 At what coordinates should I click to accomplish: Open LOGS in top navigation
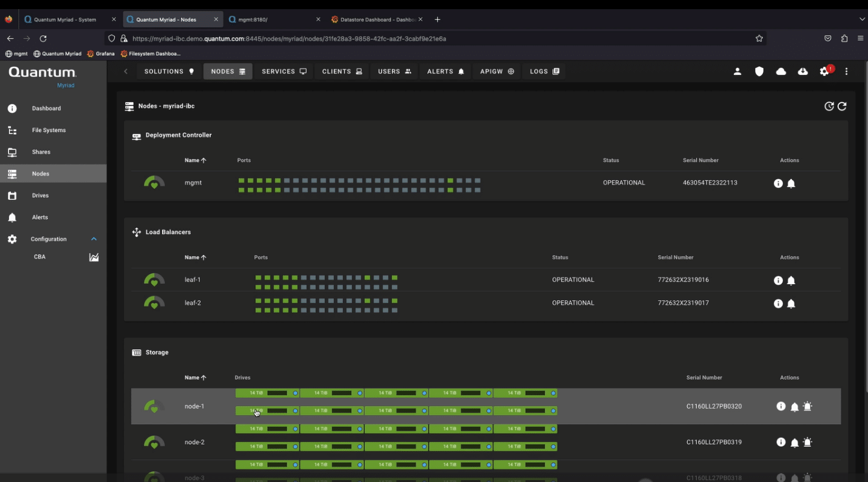[x=544, y=72]
